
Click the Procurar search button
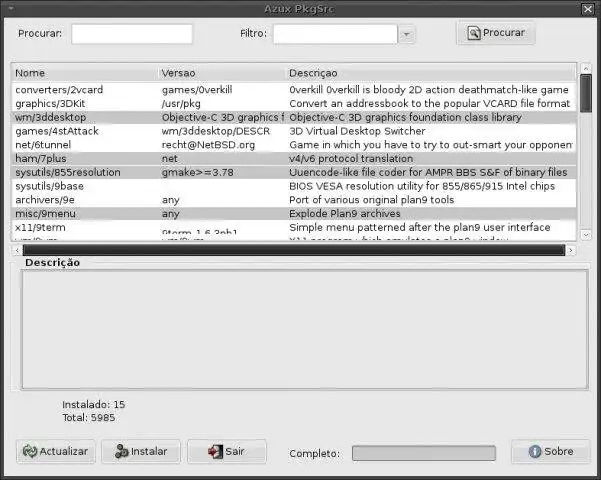point(496,33)
